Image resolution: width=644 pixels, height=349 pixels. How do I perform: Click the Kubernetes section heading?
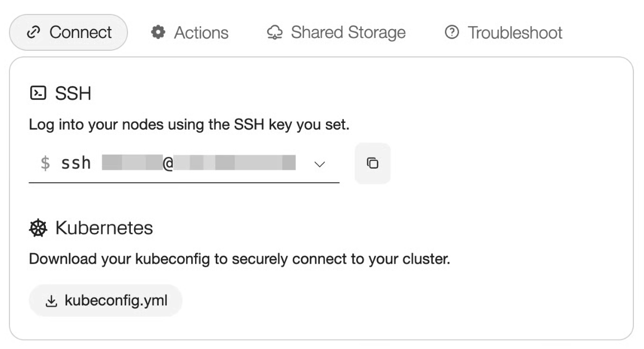coord(104,228)
